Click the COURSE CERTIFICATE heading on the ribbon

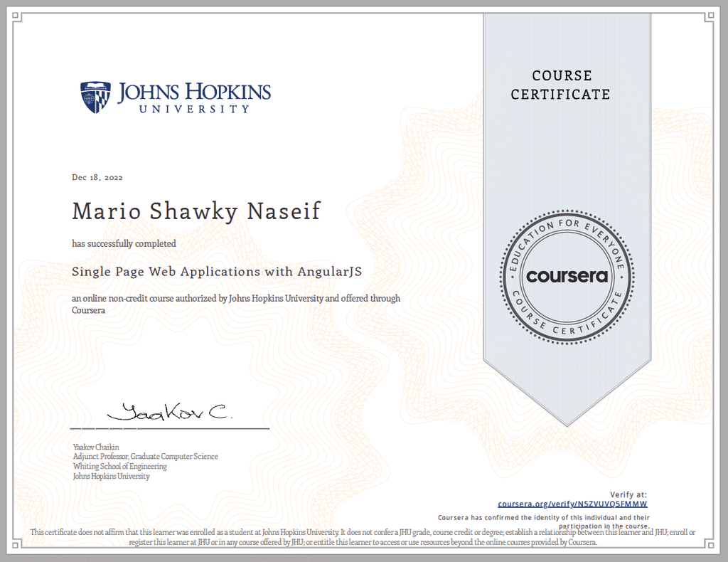coord(560,85)
